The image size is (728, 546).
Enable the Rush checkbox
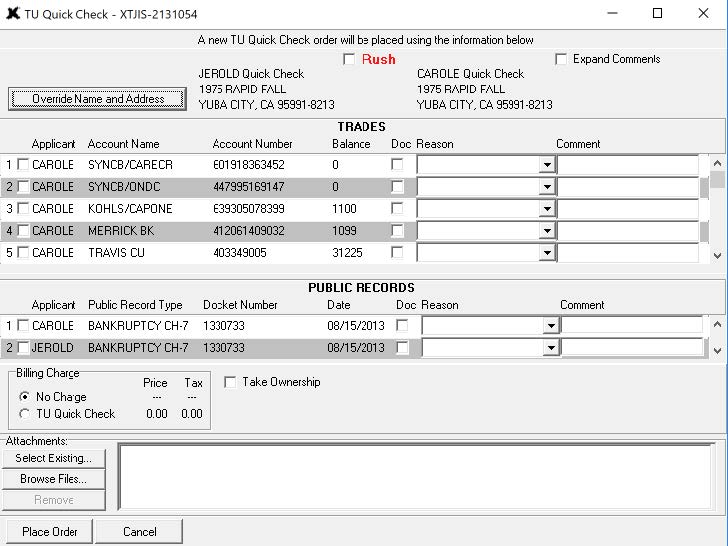coord(349,59)
